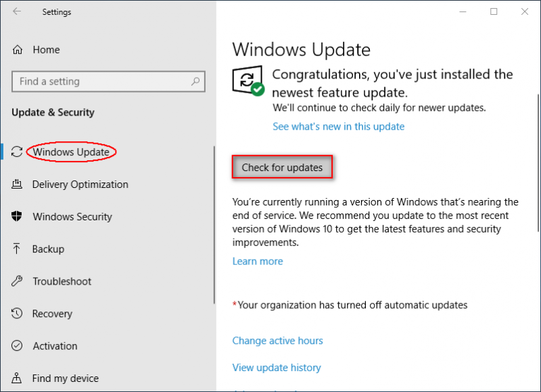This screenshot has width=541, height=392.
Task: Click the Delivery Optimization icon
Action: pyautogui.click(x=17, y=184)
